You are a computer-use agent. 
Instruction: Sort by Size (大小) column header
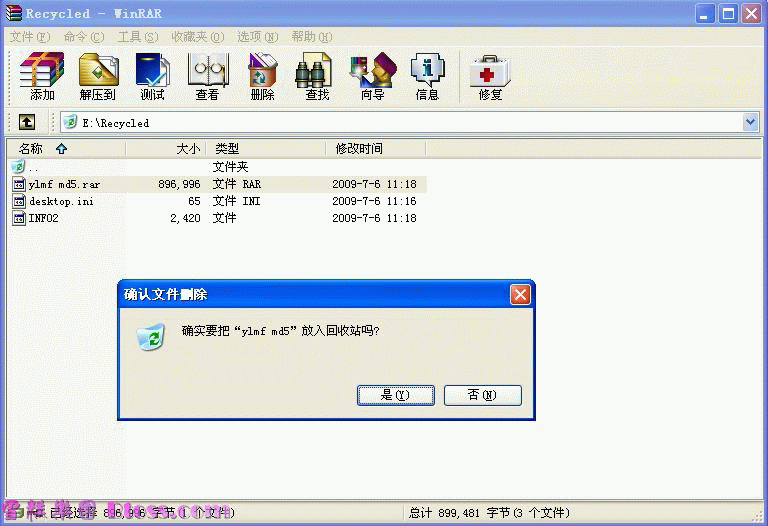click(166, 148)
